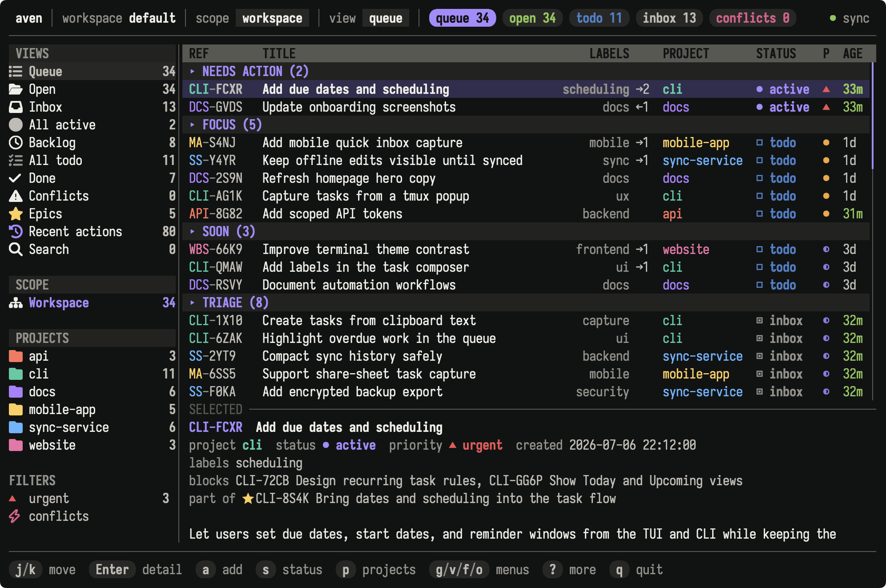
Task: Toggle the active status dot on CLI-FCXR row
Action: pyautogui.click(x=760, y=89)
